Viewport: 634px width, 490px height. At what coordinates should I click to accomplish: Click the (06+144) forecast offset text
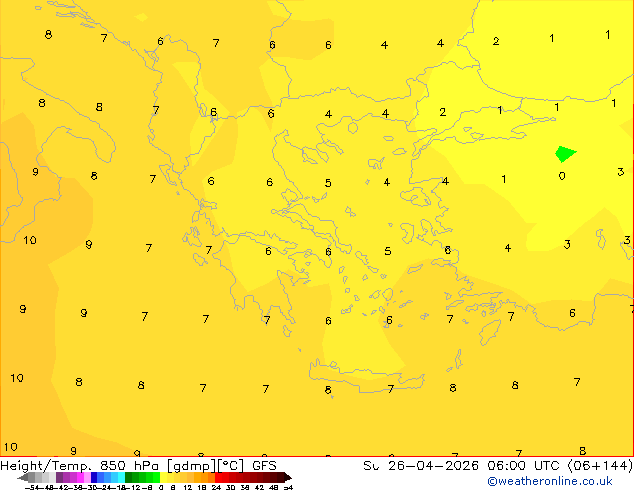coord(600,465)
